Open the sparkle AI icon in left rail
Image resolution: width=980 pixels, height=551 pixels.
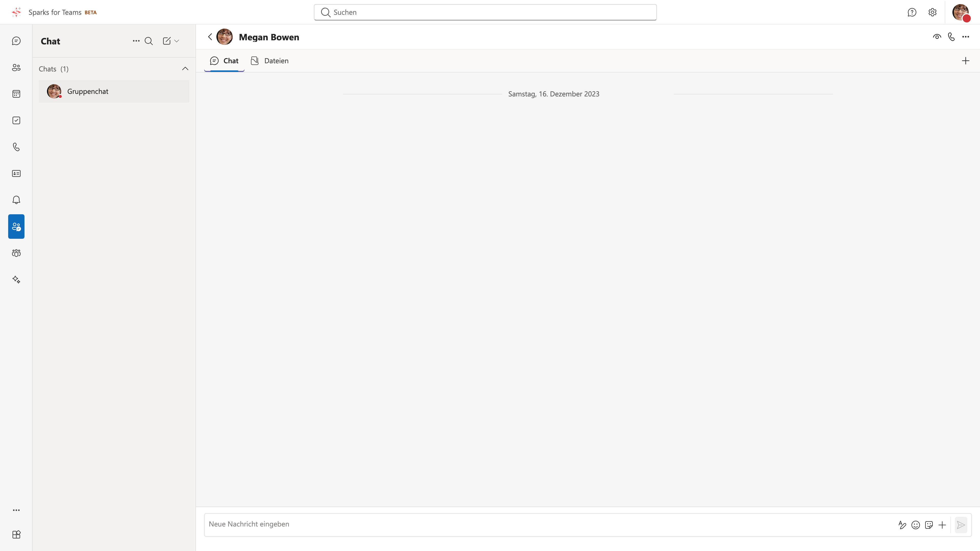16,280
